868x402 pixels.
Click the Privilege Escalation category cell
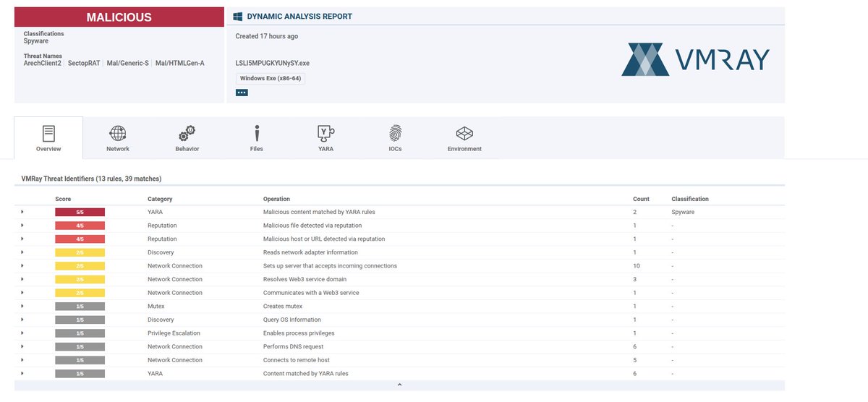(174, 333)
